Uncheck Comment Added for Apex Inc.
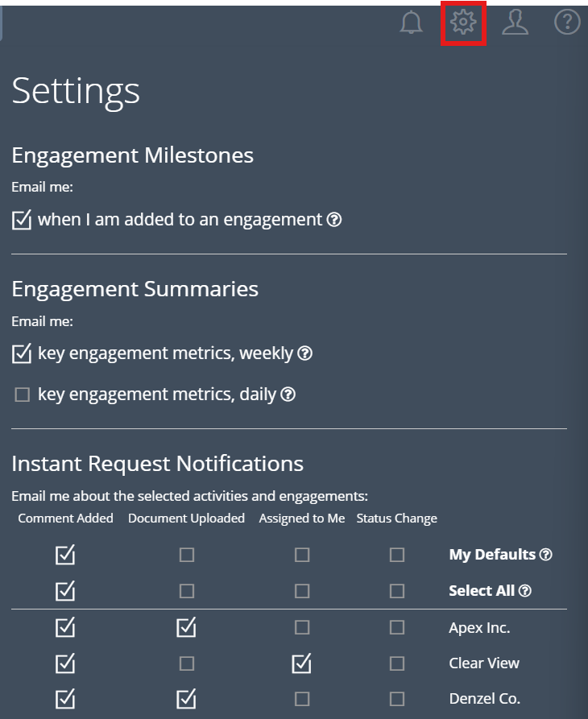The image size is (588, 719). [65, 627]
